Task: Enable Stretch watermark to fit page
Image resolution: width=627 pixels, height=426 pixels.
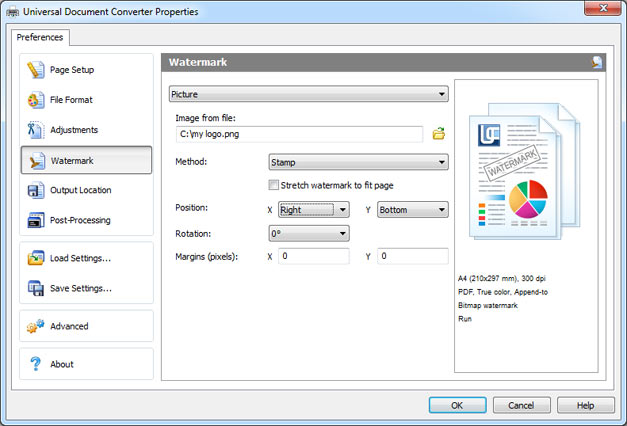Action: pyautogui.click(x=274, y=185)
